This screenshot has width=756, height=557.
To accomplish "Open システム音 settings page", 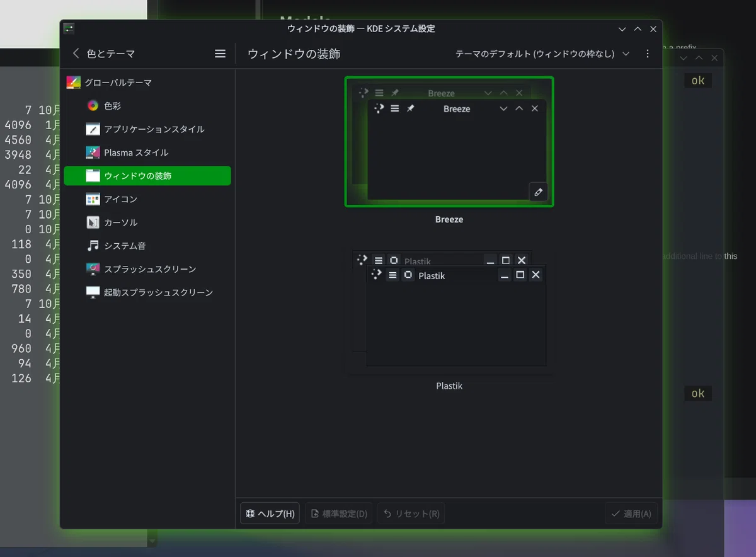I will coord(147,246).
